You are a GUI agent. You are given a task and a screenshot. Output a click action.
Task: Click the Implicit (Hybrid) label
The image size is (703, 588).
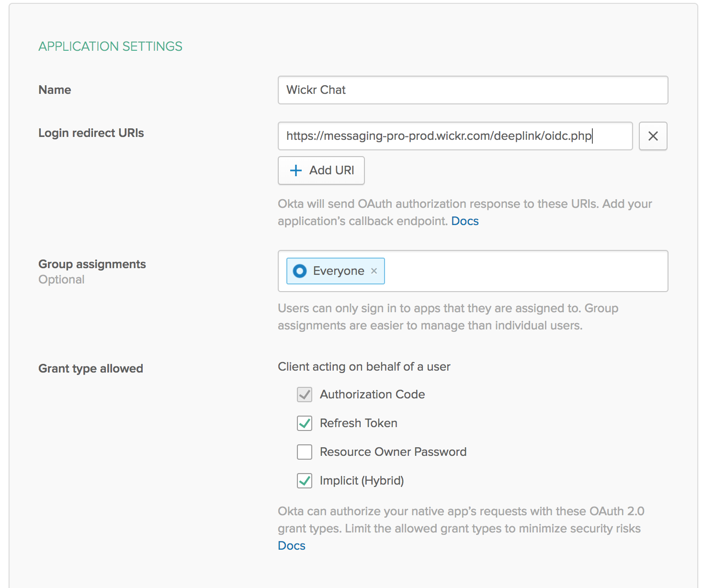tap(362, 481)
